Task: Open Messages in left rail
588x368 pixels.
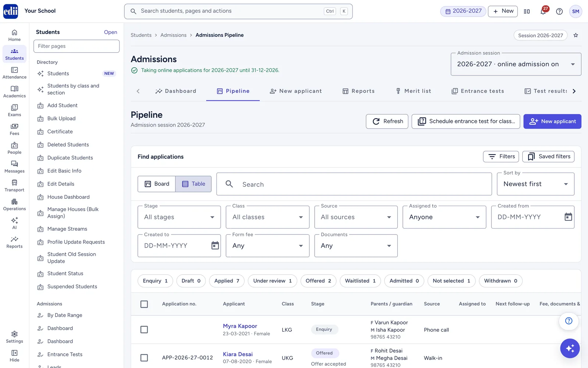Action: tap(14, 167)
